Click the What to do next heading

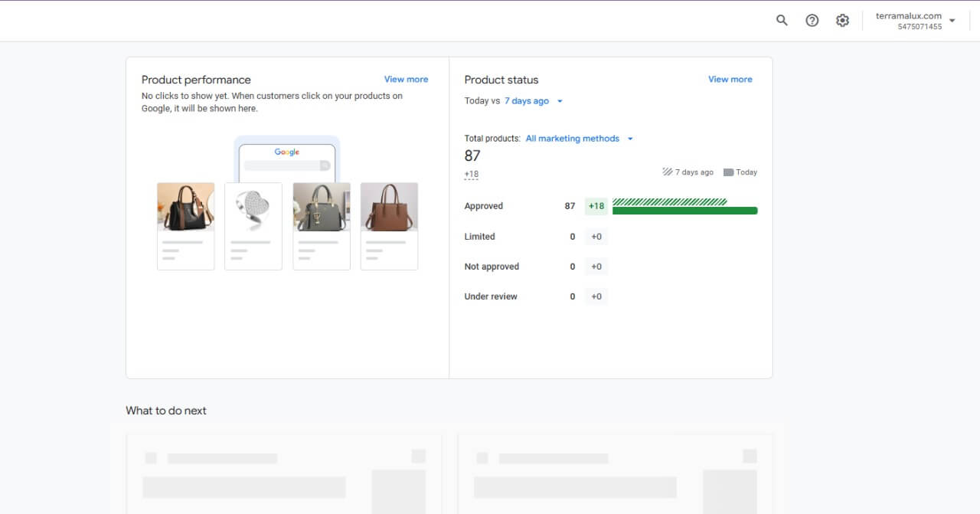tap(166, 411)
